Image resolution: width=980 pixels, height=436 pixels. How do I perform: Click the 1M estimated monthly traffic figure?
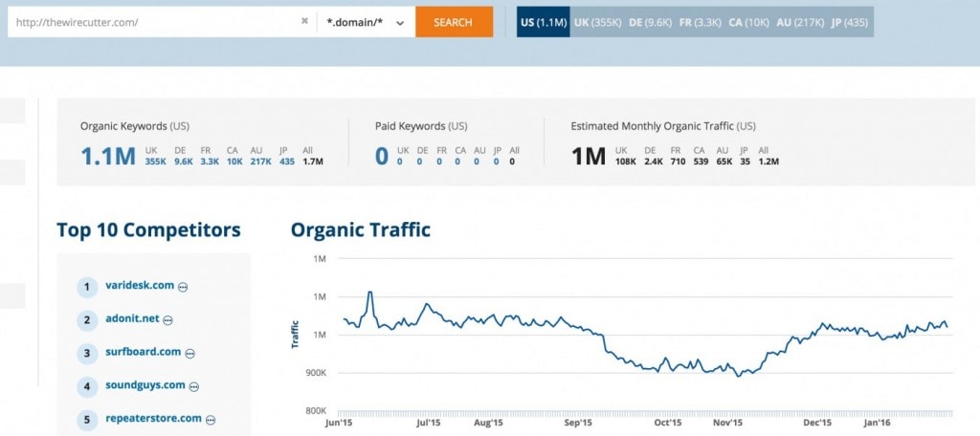[589, 157]
